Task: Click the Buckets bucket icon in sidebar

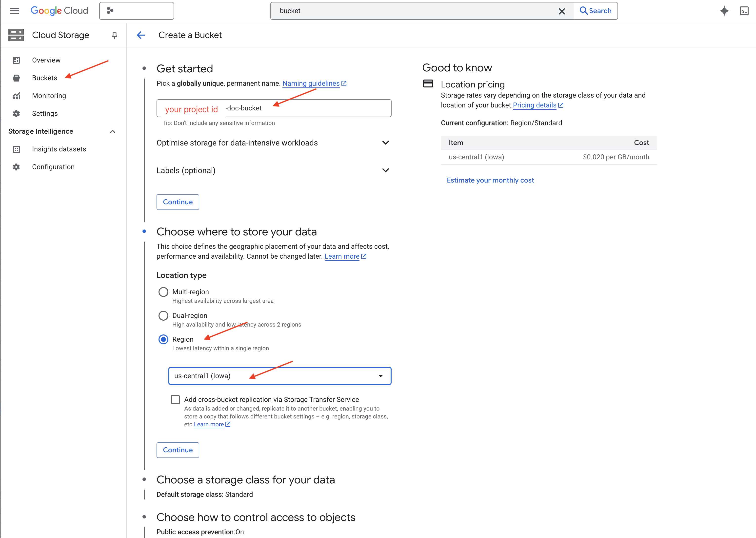Action: (x=16, y=78)
